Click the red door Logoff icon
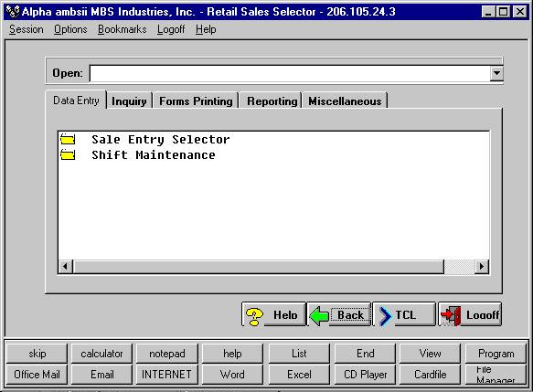The height and width of the screenshot is (392, 533). [x=451, y=316]
